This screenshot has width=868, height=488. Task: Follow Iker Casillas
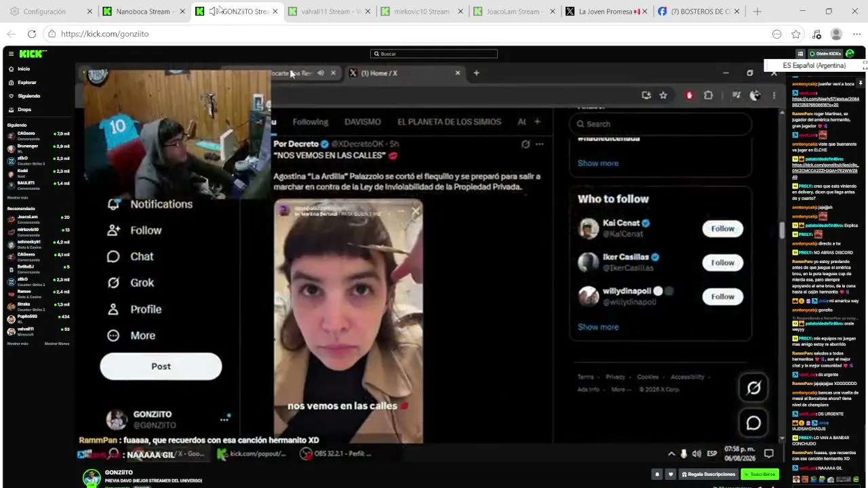pos(722,263)
